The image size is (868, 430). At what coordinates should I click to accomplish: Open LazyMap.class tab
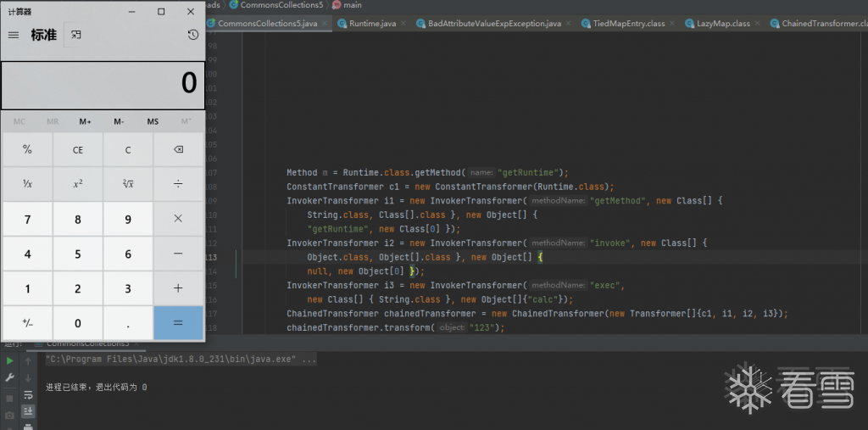coord(723,23)
